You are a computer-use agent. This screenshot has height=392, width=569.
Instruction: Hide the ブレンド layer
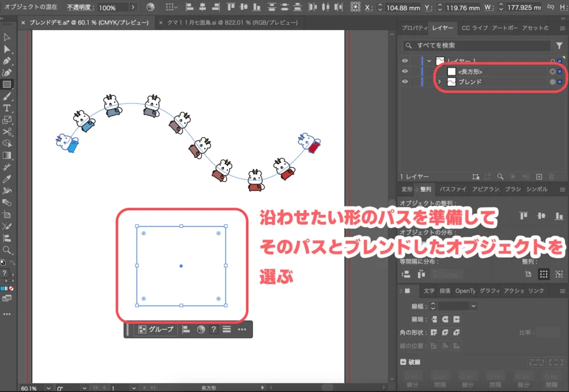[x=405, y=82]
